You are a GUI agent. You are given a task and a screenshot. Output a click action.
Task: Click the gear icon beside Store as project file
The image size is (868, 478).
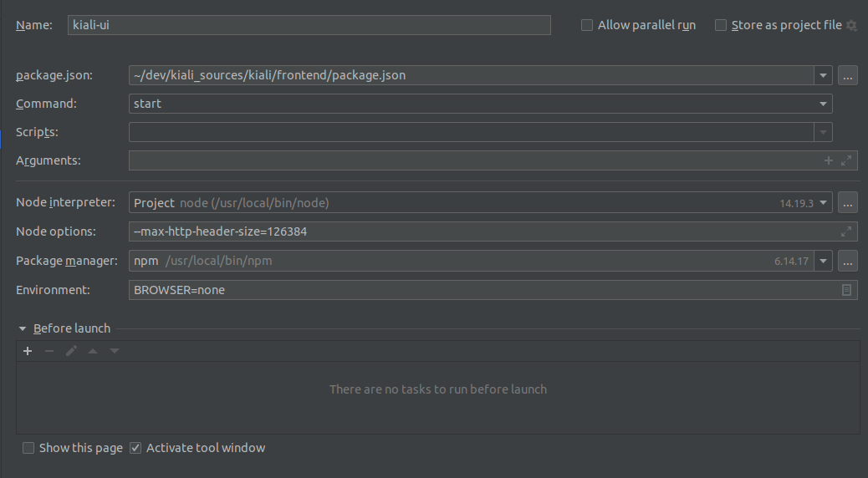[x=851, y=26]
